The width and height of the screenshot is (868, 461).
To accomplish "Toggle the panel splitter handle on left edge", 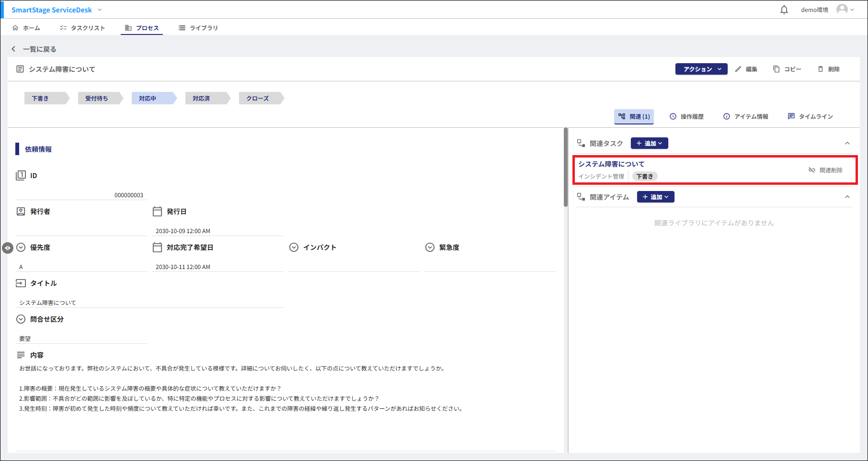I will [x=7, y=248].
